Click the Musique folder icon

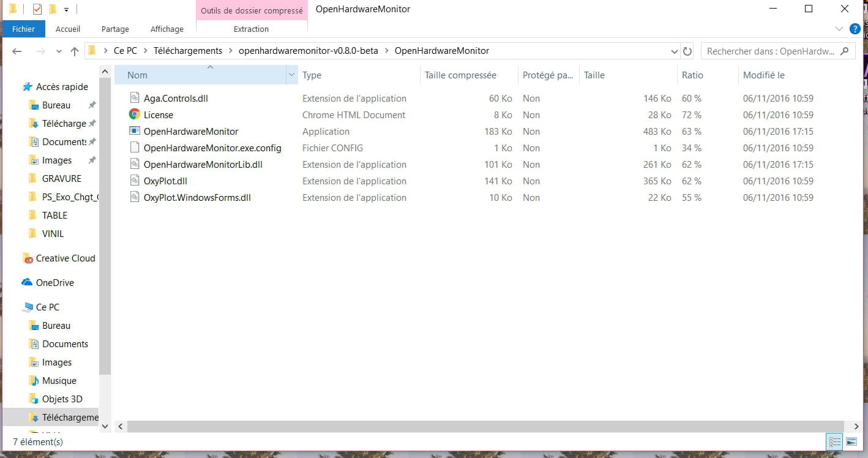[34, 381]
